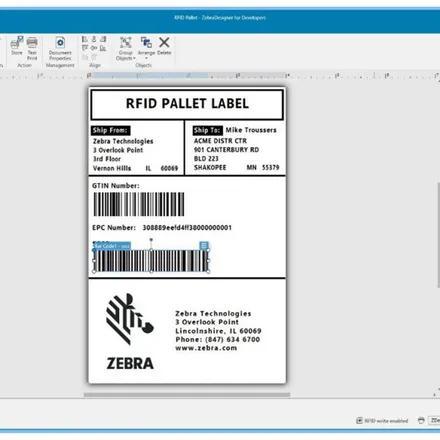
Task: Click the www.zebra.com text
Action: click(x=206, y=348)
